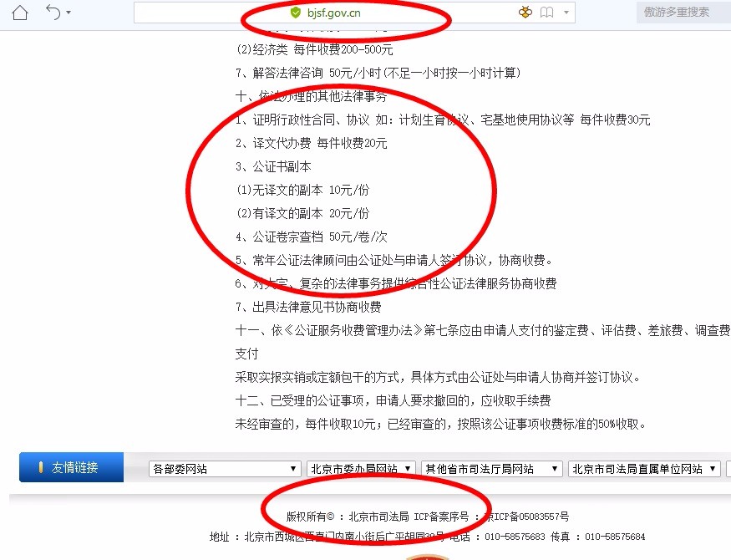Image resolution: width=731 pixels, height=560 pixels.
Task: Click the 电话 010-58575683 footer text
Action: point(497,537)
